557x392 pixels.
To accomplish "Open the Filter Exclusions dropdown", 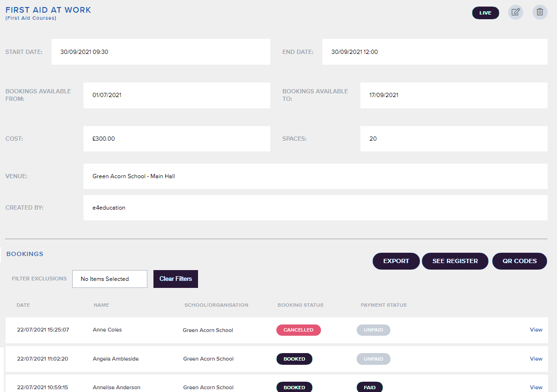I will coord(109,279).
